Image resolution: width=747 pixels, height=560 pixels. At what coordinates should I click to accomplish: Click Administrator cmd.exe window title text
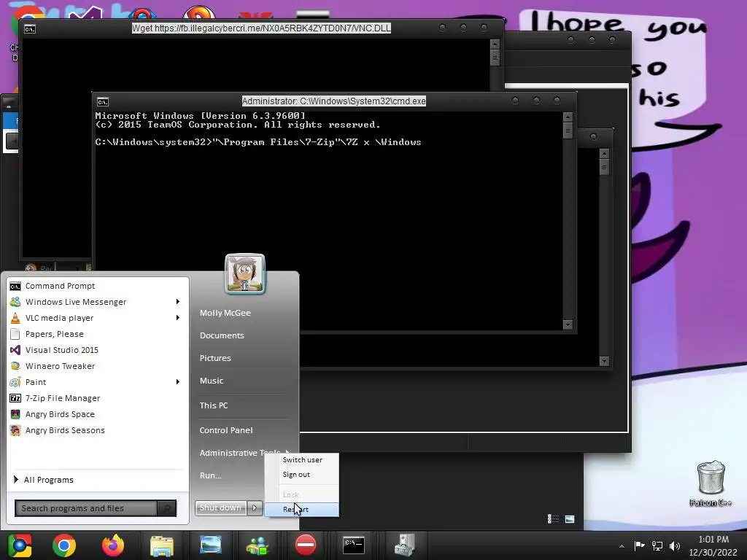click(x=334, y=101)
